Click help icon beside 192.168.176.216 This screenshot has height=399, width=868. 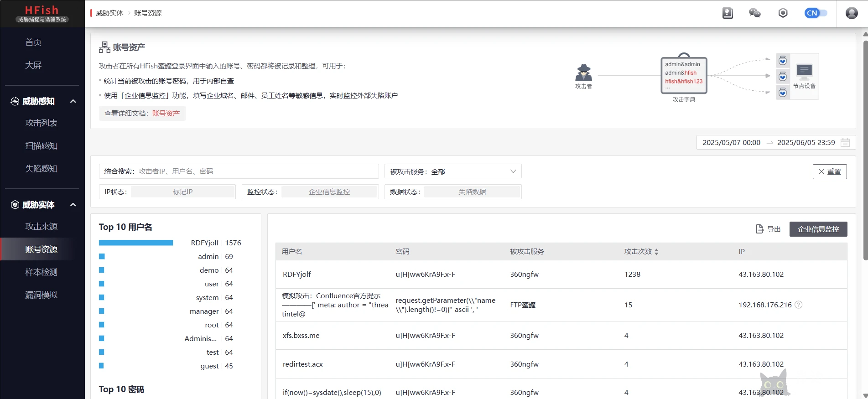pos(799,305)
